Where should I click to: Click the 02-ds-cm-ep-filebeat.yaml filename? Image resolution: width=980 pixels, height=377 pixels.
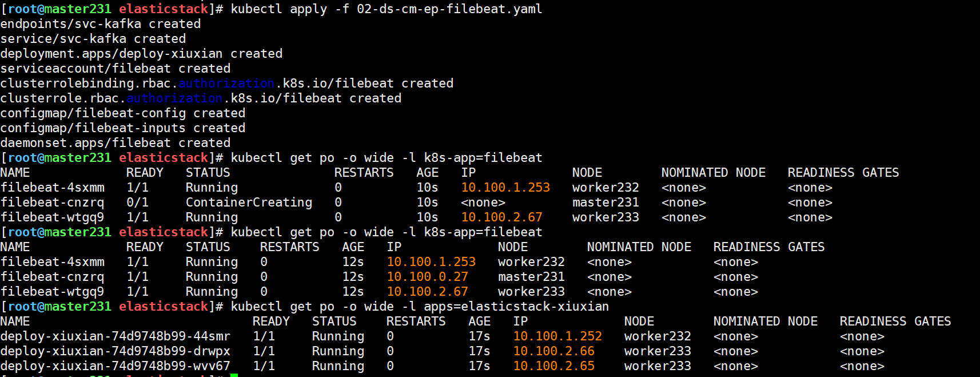(449, 9)
